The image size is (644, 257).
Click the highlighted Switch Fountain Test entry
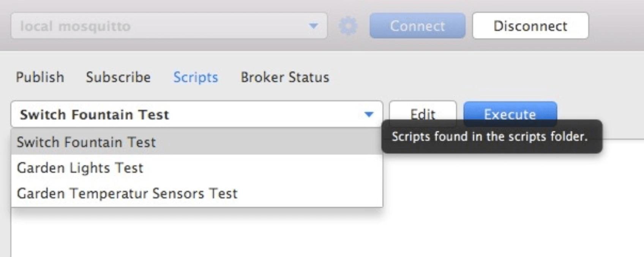point(86,142)
